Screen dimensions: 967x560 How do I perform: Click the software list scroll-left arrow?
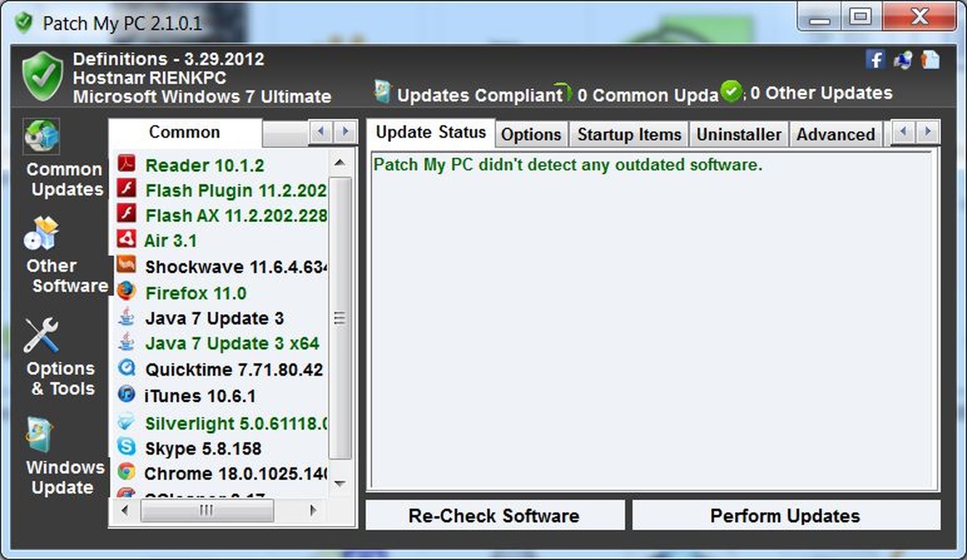(x=125, y=511)
